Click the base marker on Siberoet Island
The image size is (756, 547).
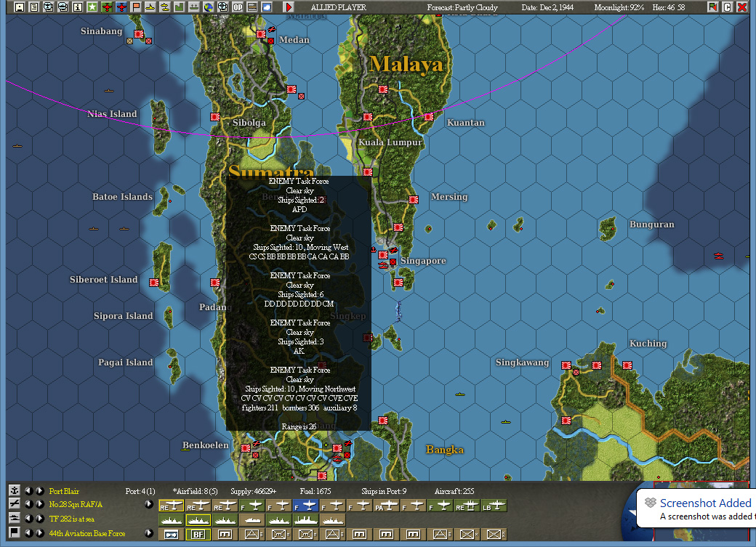(x=154, y=283)
